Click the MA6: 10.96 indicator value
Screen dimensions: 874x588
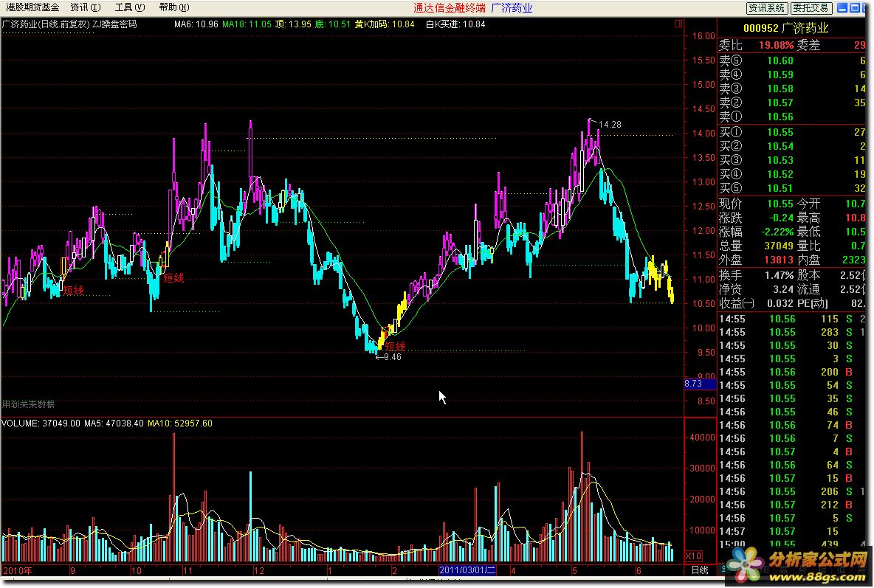[x=196, y=24]
